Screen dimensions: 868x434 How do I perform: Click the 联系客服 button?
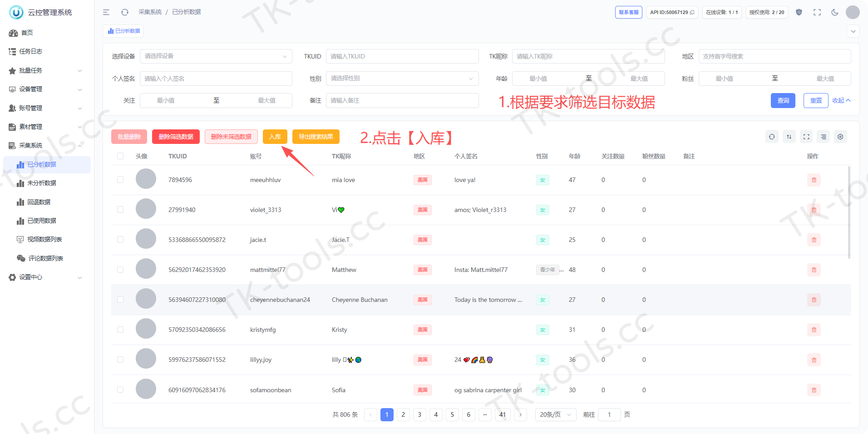coord(629,12)
